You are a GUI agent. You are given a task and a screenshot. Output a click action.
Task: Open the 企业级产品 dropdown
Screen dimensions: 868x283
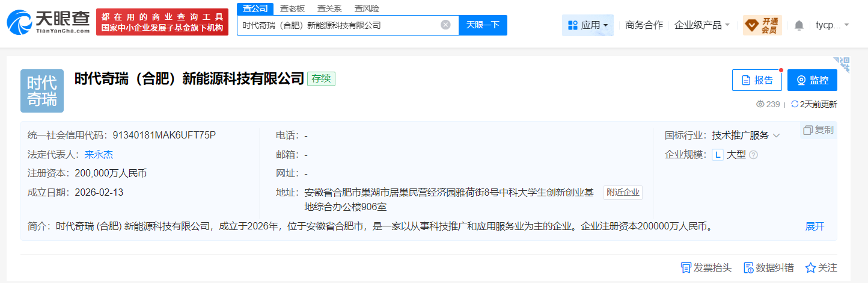[x=702, y=25]
